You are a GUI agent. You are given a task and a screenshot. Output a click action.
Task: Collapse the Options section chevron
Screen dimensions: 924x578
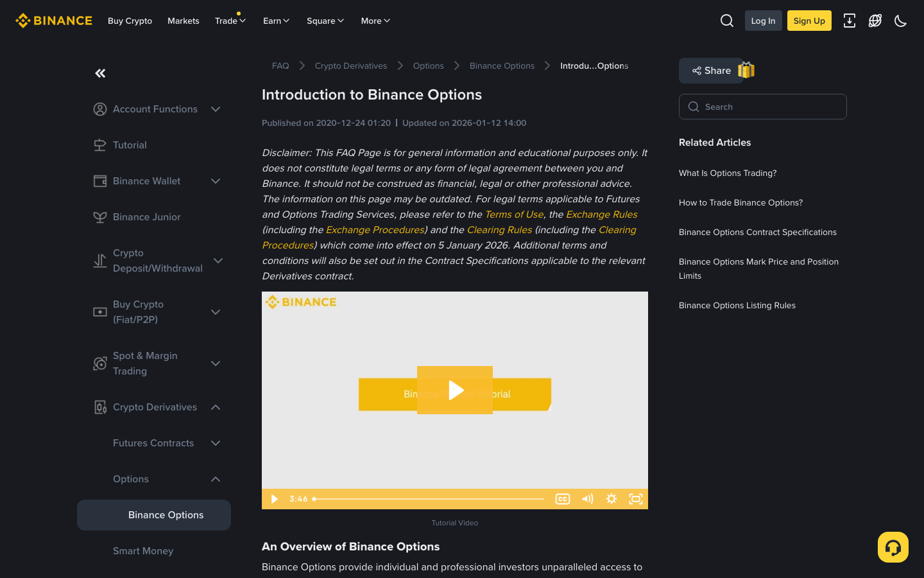tap(216, 478)
